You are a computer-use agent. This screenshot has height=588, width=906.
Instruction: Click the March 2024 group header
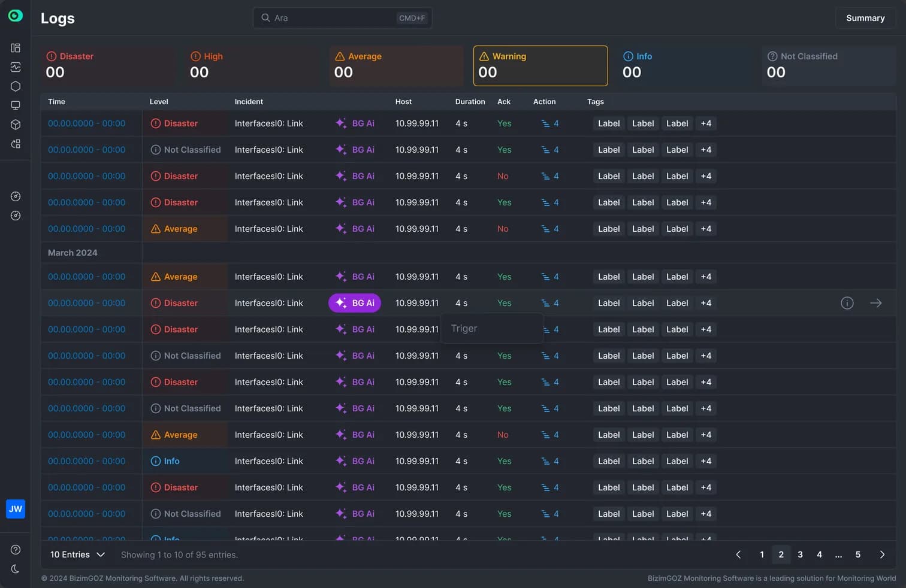tap(73, 253)
